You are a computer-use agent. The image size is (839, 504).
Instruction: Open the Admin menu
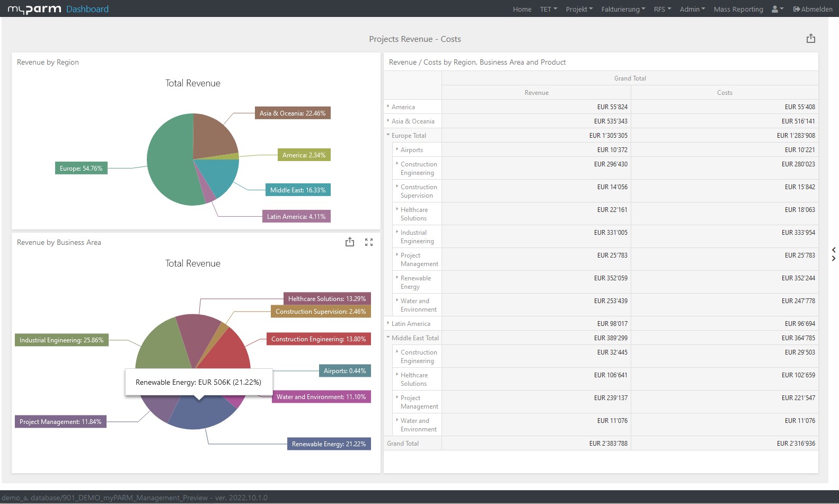pyautogui.click(x=692, y=9)
